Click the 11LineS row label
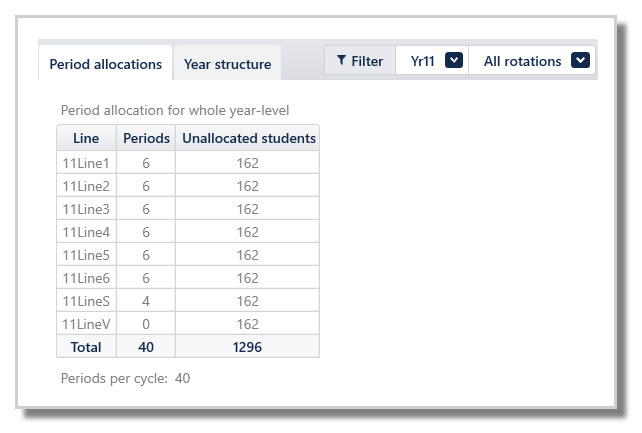This screenshot has width=642, height=433. click(86, 301)
